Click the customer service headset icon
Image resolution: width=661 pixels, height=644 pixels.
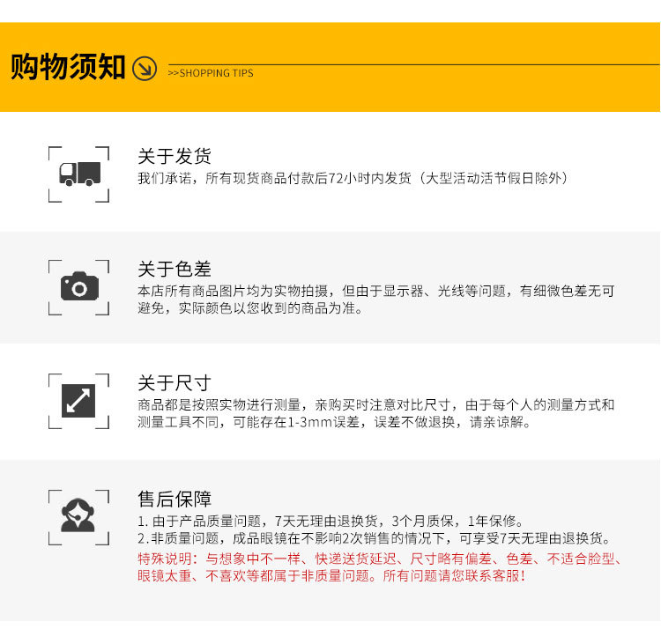tap(78, 515)
